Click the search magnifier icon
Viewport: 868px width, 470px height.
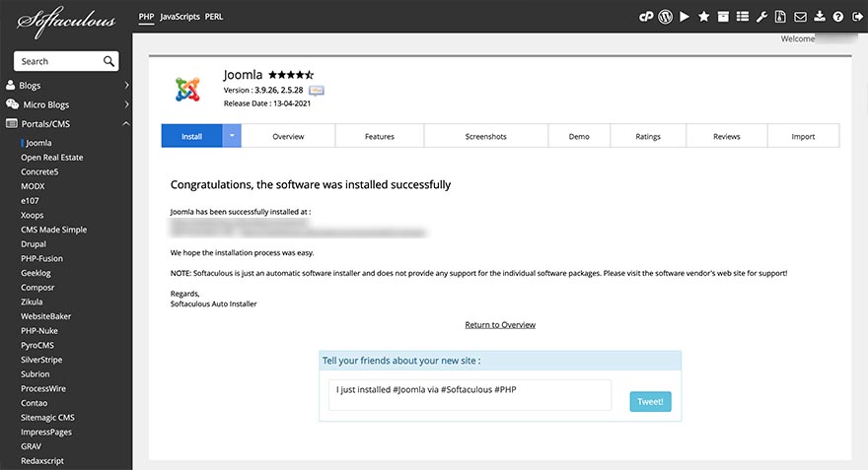coord(109,61)
